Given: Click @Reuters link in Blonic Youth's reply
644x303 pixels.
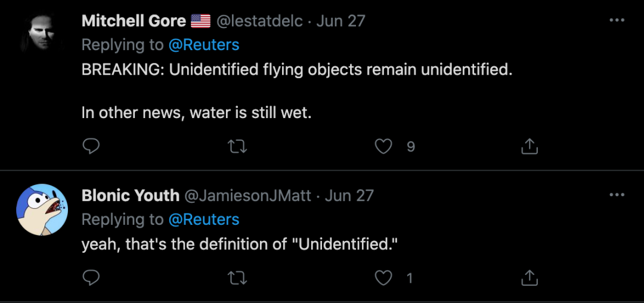Looking at the screenshot, I should (203, 219).
